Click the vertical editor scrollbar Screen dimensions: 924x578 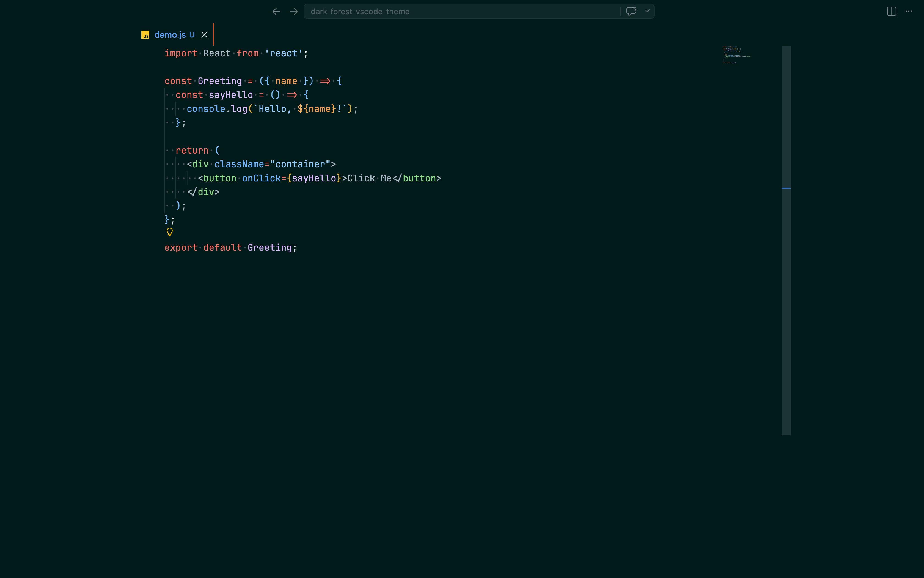pos(786,241)
